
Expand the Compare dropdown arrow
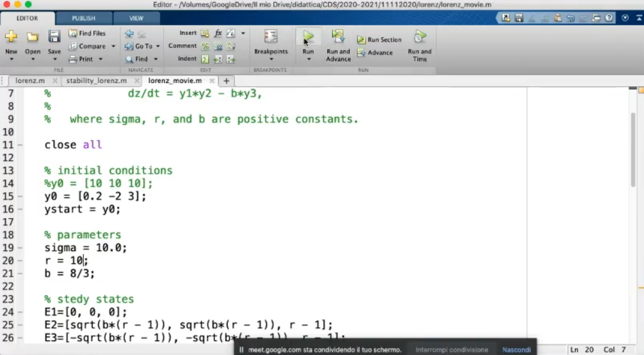pyautogui.click(x=113, y=46)
